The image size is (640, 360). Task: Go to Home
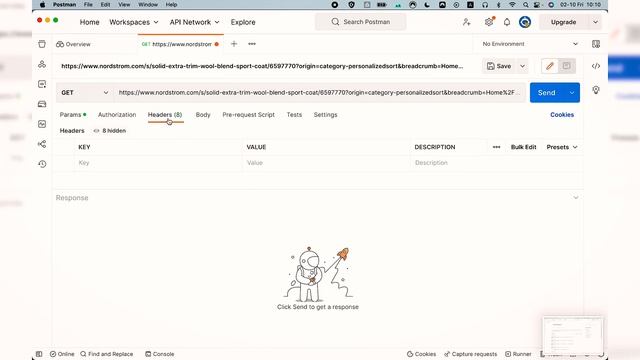pos(89,22)
